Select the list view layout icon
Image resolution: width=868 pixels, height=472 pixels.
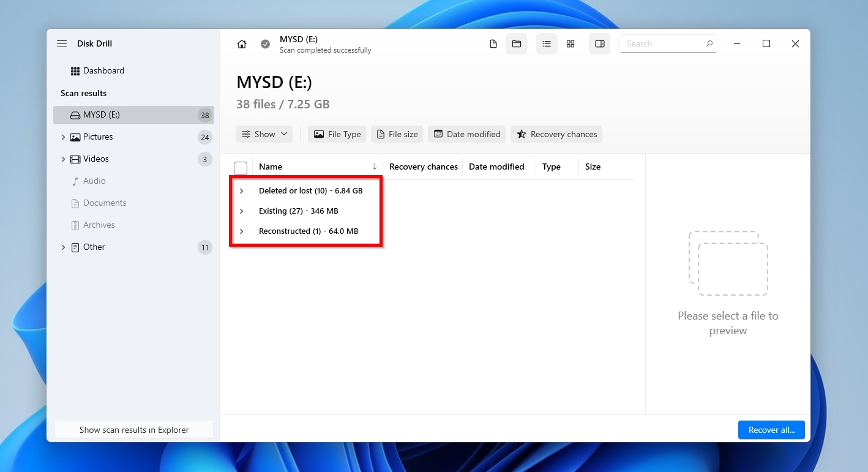[x=547, y=44]
